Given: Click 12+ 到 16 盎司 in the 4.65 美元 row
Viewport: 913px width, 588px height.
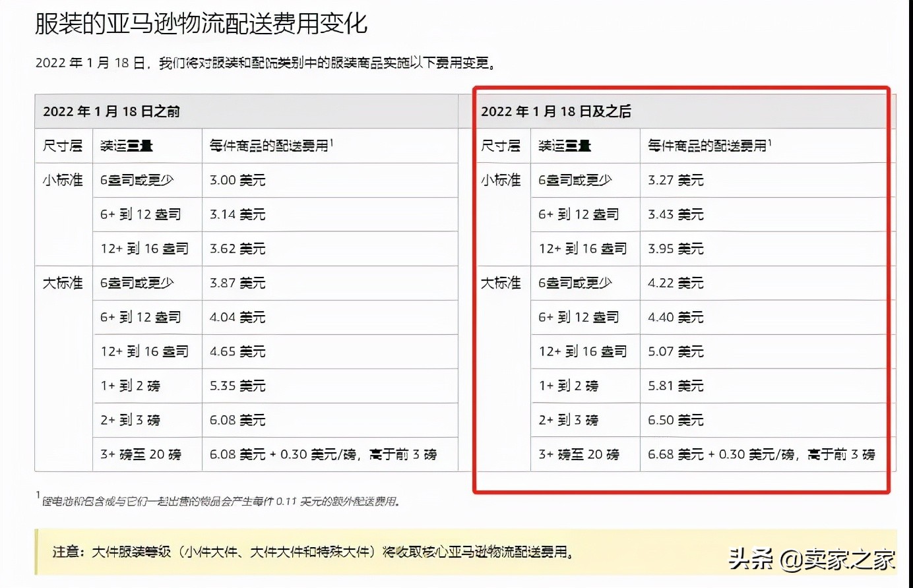Looking at the screenshot, I should (144, 351).
